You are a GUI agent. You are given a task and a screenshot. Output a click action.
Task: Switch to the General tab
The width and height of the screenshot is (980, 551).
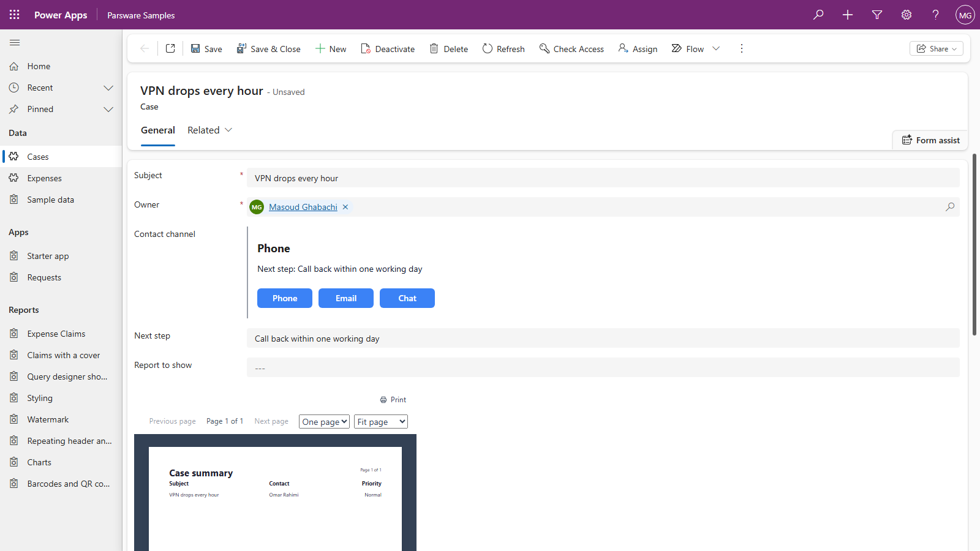coord(158,130)
